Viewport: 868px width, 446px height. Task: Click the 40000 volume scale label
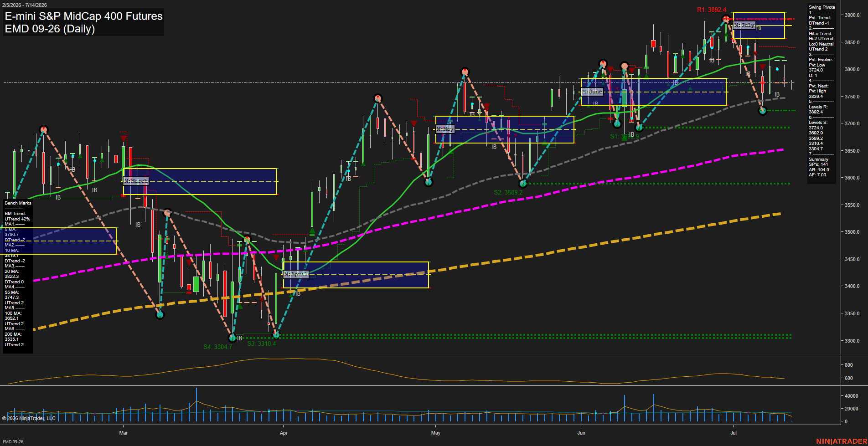(852, 396)
